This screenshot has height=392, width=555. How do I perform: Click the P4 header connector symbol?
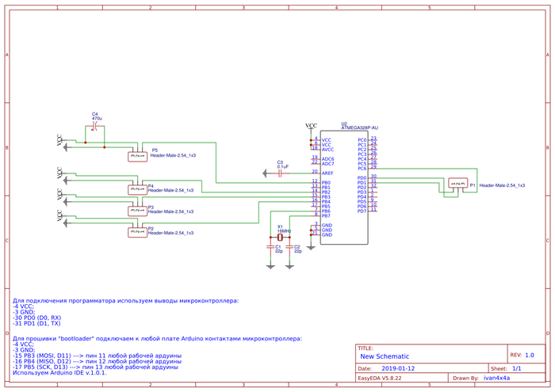point(137,189)
